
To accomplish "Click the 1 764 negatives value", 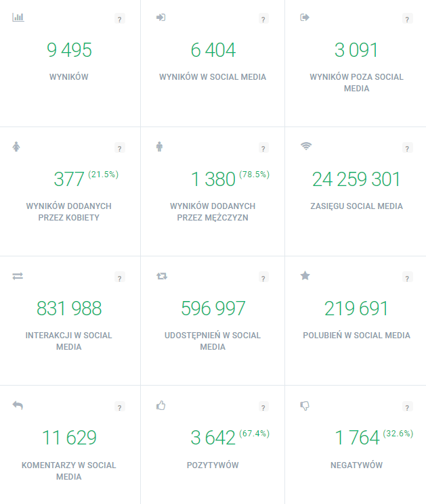I will coord(357,438).
